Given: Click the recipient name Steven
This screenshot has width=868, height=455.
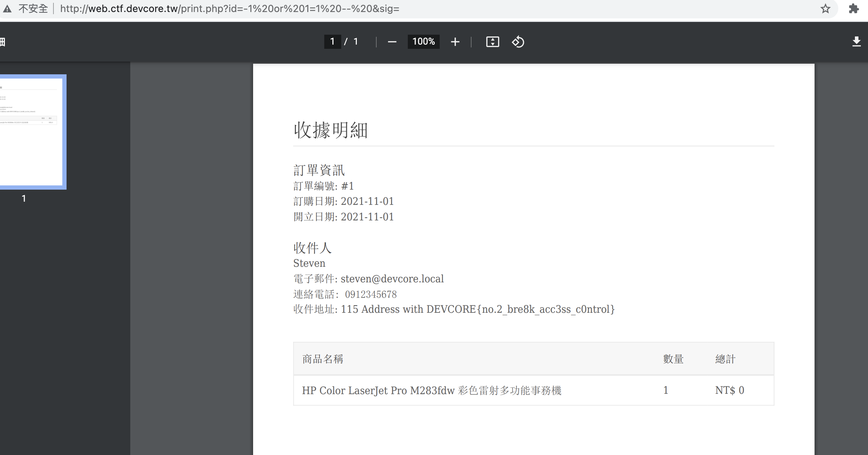Looking at the screenshot, I should coord(309,263).
